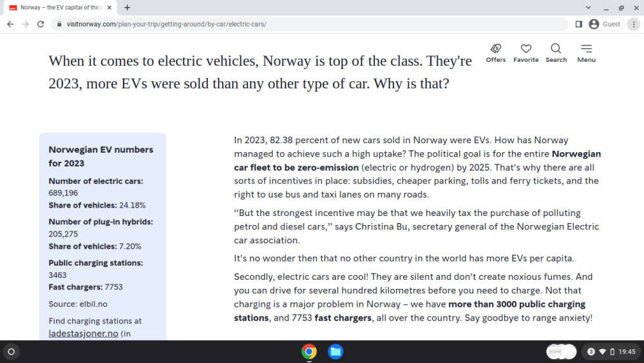This screenshot has width=644, height=363.
Task: Open the notification count badge in tray
Action: point(591,351)
